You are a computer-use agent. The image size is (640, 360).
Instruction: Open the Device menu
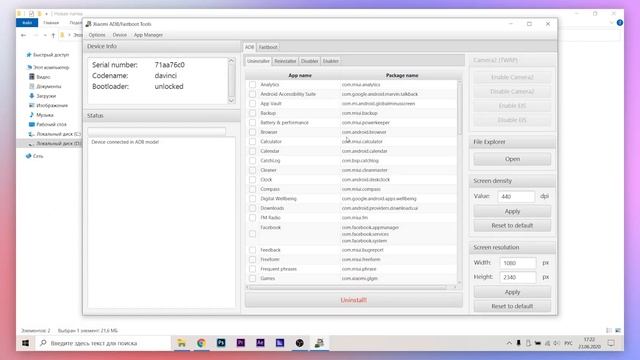pyautogui.click(x=120, y=35)
